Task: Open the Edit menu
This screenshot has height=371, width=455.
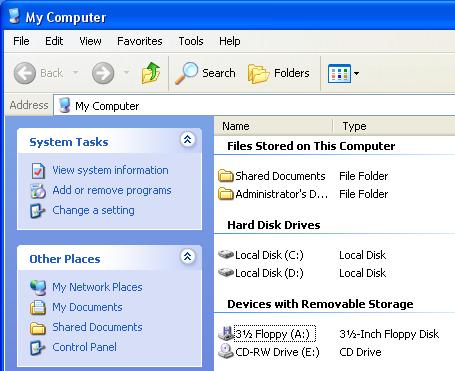Action: (54, 41)
